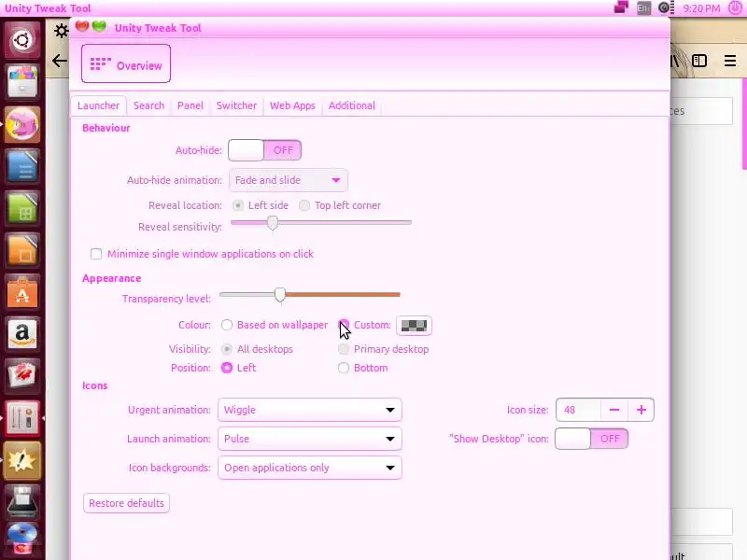This screenshot has height=560, width=747.
Task: Select Top left corner reveal location
Action: pyautogui.click(x=304, y=205)
